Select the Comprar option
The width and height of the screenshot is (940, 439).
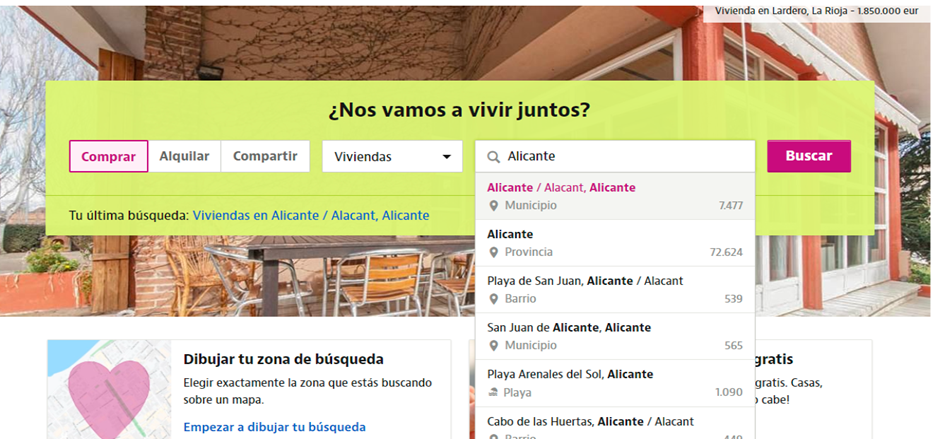(x=109, y=156)
